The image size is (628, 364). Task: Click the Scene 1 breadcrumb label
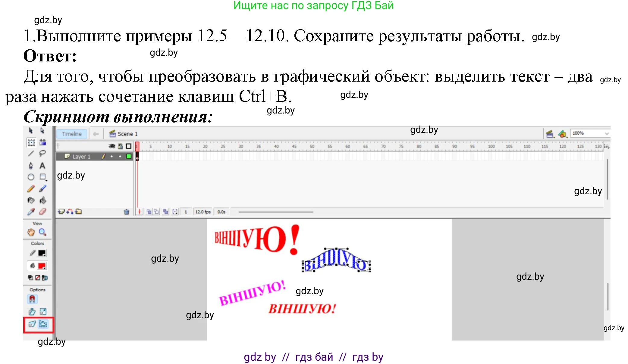pos(127,134)
